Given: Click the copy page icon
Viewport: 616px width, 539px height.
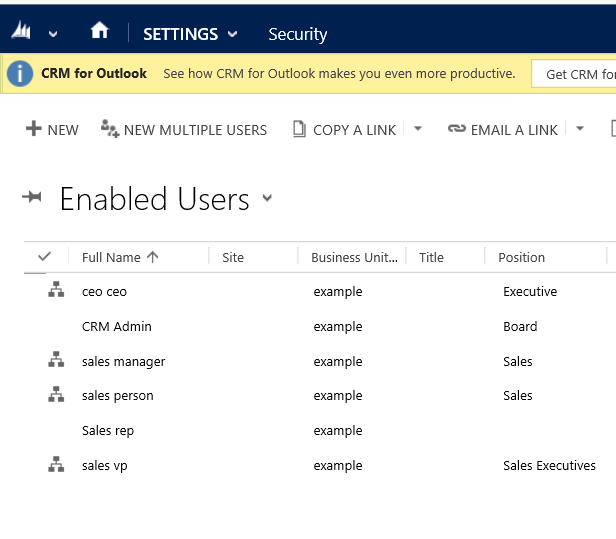Looking at the screenshot, I should pyautogui.click(x=299, y=129).
